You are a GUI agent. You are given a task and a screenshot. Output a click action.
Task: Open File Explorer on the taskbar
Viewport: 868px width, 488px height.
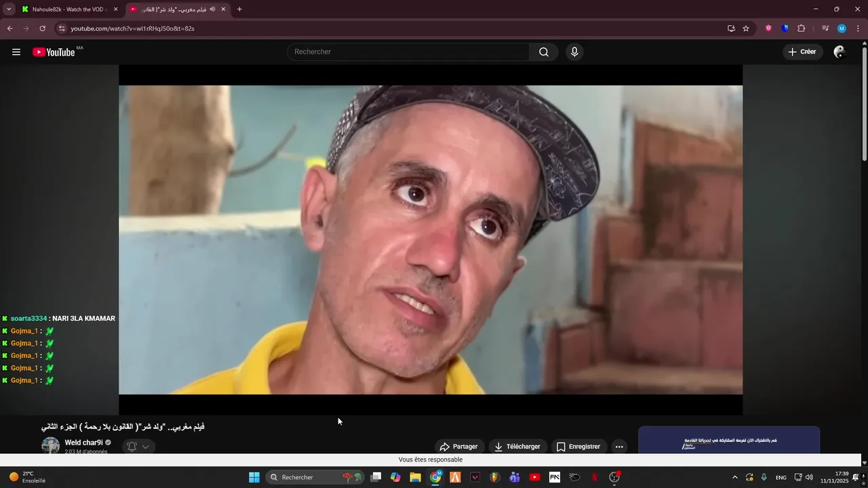tap(415, 477)
